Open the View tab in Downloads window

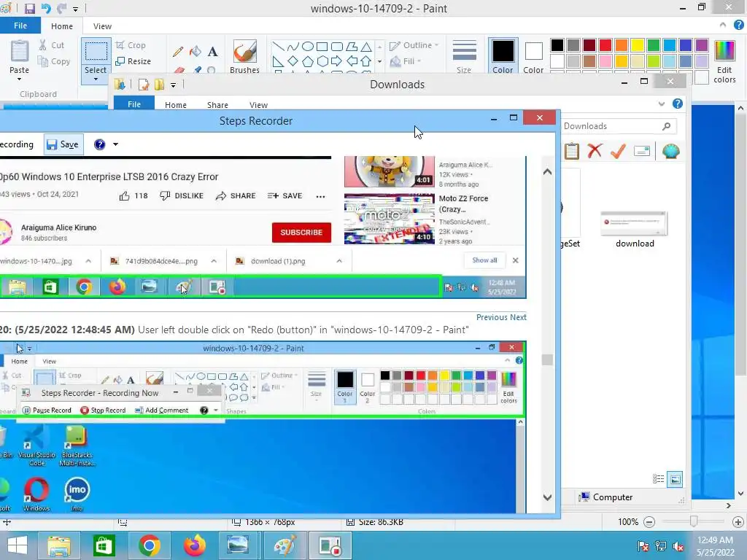[258, 105]
